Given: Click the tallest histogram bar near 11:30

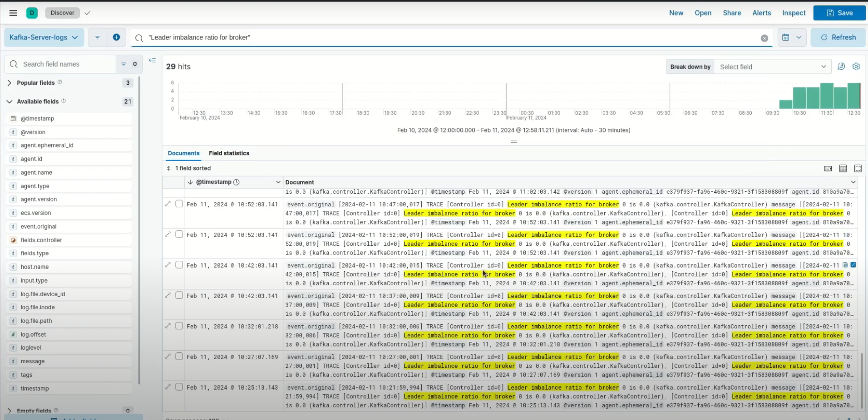Looking at the screenshot, I should pyautogui.click(x=827, y=96).
